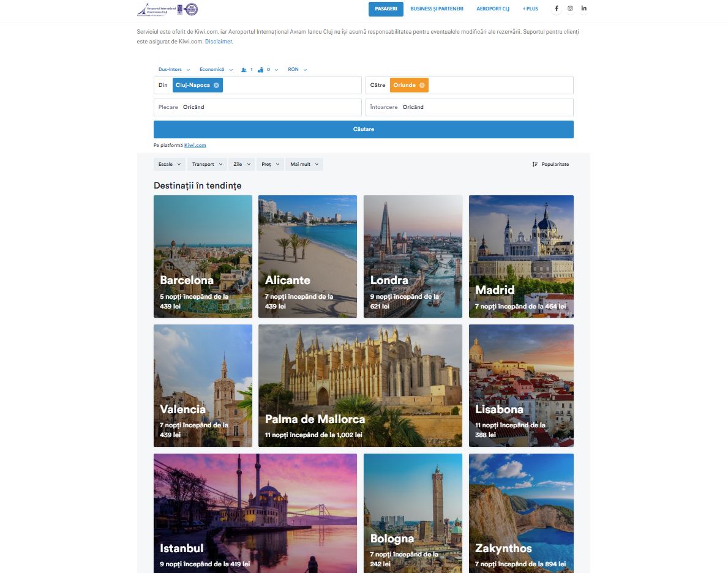Image resolution: width=728 pixels, height=573 pixels.
Task: Follow the Kiwi.com platform link
Action: click(x=195, y=145)
